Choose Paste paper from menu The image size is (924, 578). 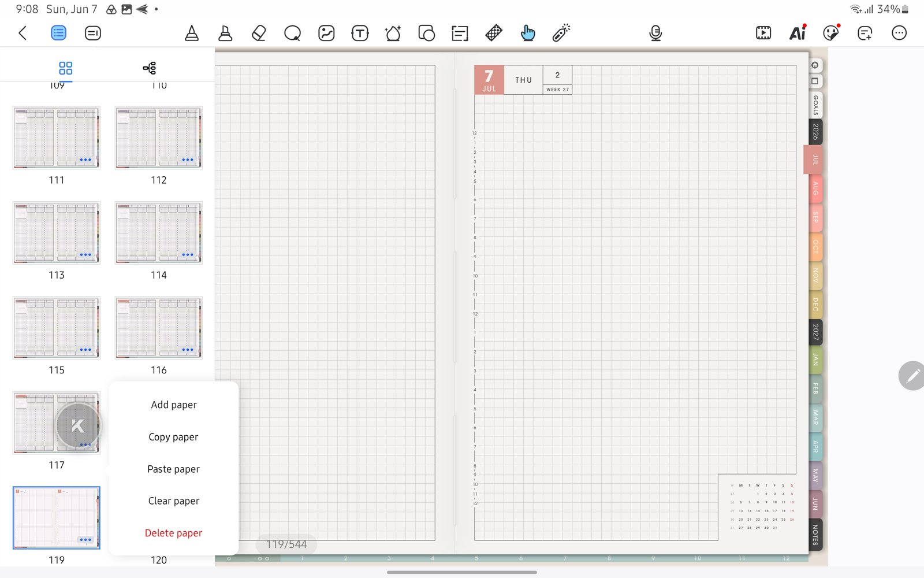click(174, 469)
